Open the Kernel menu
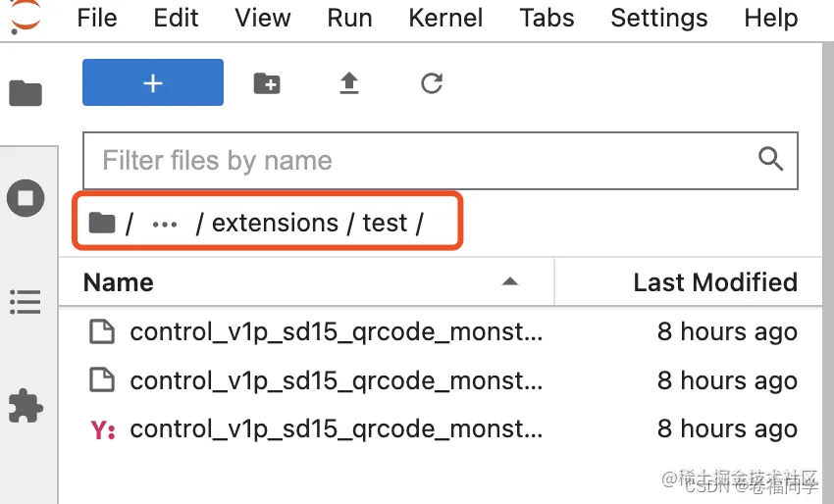 click(445, 18)
